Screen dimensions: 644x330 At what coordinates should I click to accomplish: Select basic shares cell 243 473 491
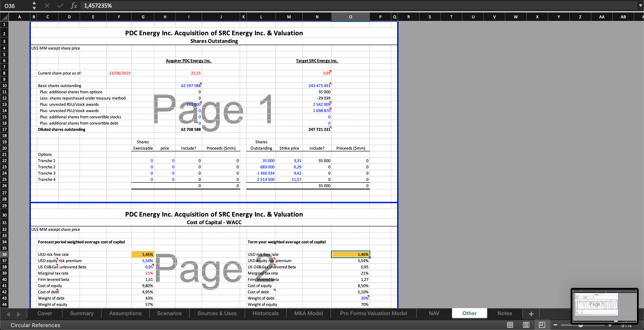click(x=317, y=86)
